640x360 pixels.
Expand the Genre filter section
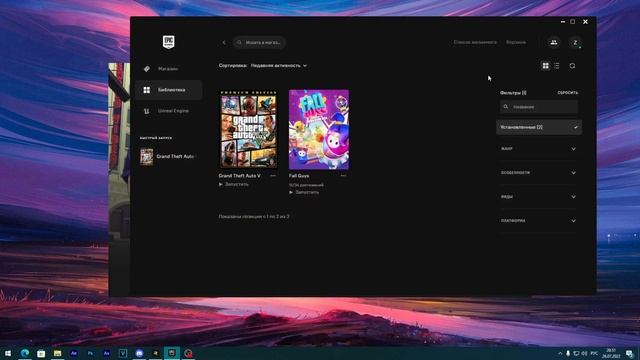click(539, 149)
